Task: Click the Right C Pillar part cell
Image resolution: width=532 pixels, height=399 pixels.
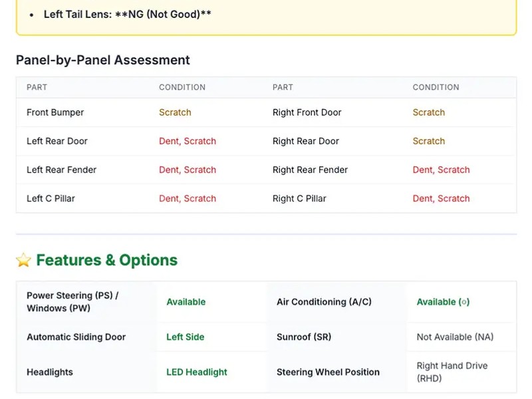Action: 299,198
